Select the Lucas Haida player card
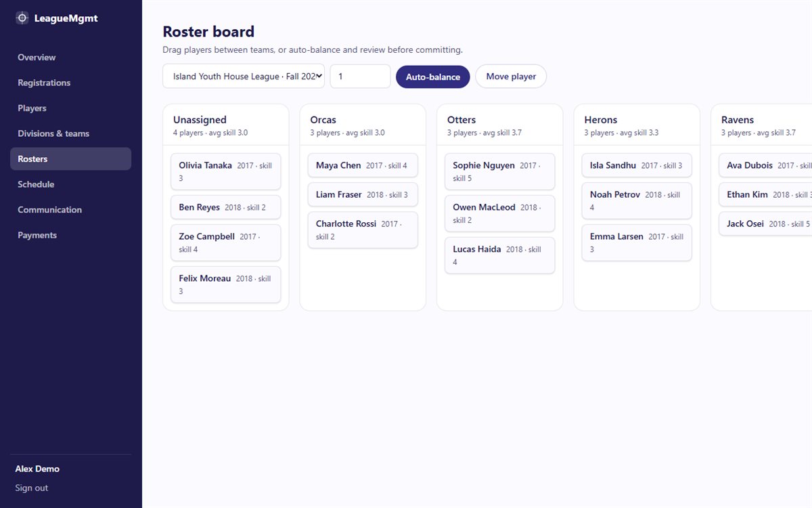 point(500,255)
